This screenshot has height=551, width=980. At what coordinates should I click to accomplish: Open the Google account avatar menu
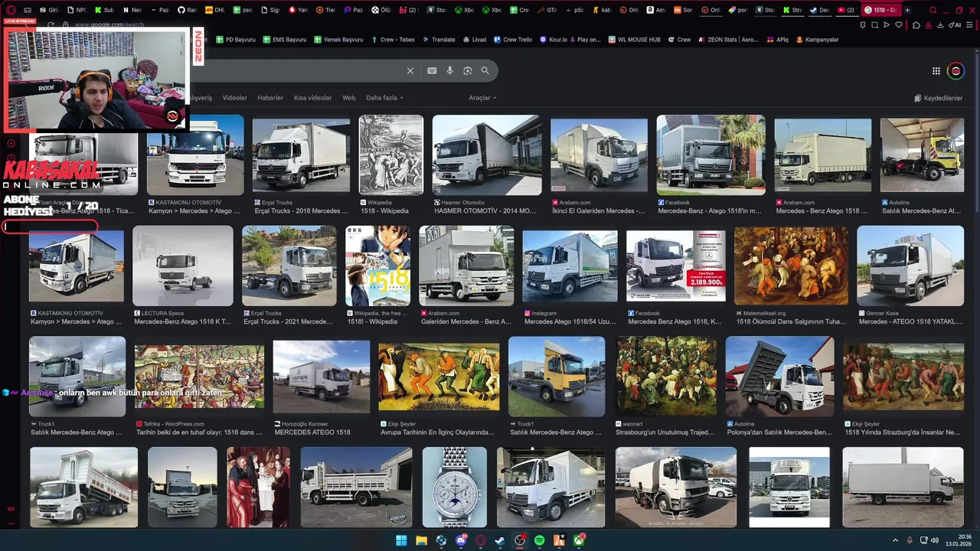[x=955, y=71]
